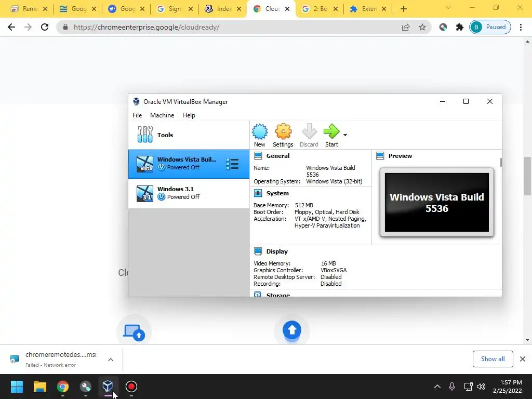Open the File menu in VirtualBox
This screenshot has height=399, width=532.
click(137, 115)
